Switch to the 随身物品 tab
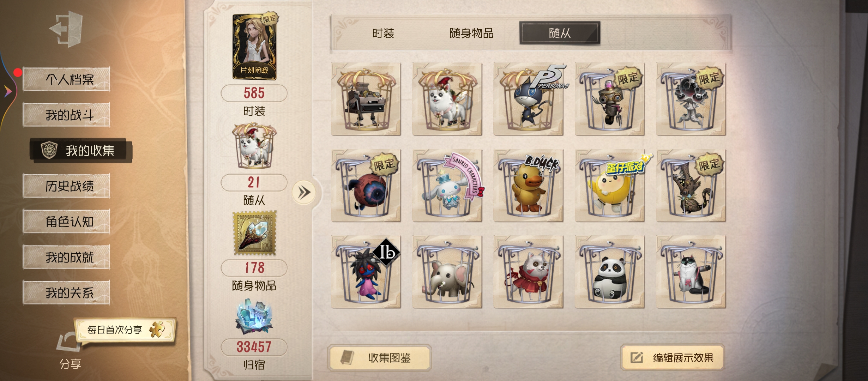868x381 pixels. coord(471,34)
